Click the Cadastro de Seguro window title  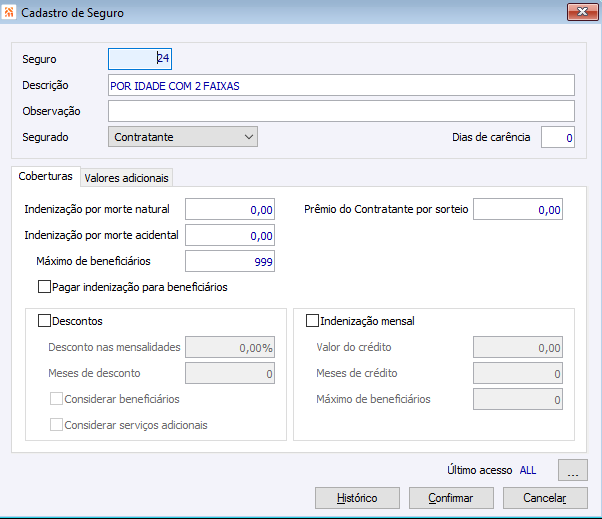[73, 13]
